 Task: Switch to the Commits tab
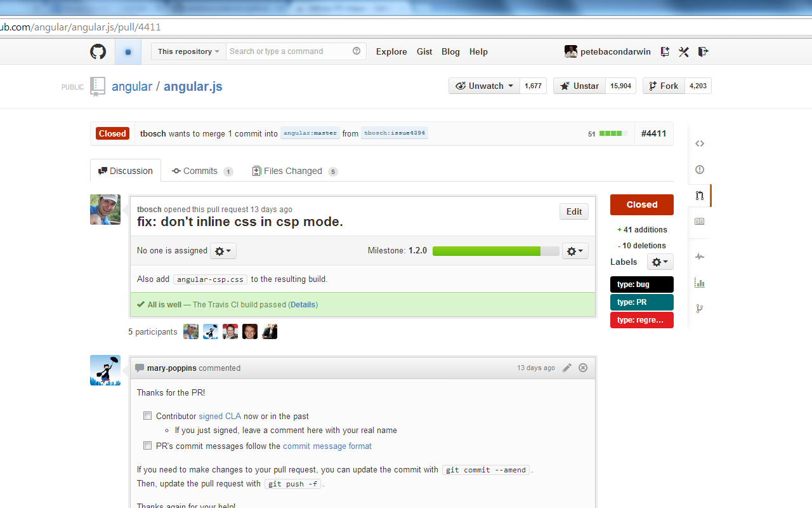[202, 171]
